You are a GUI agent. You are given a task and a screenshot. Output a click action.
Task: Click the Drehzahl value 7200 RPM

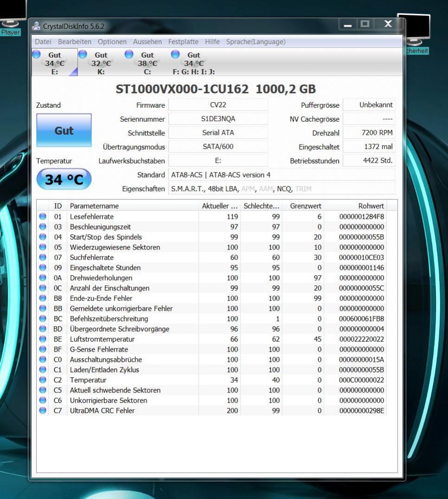pyautogui.click(x=369, y=133)
